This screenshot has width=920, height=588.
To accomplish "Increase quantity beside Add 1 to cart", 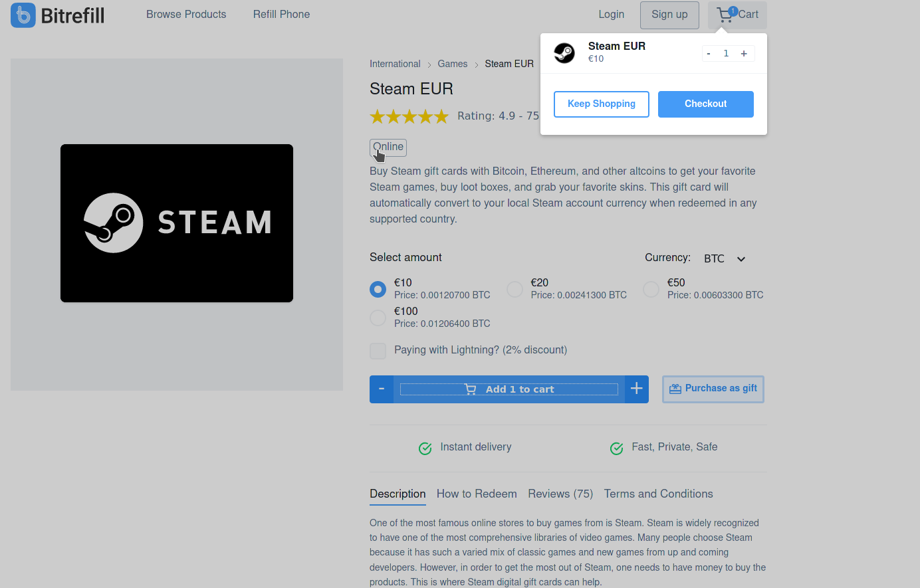I will pos(637,389).
